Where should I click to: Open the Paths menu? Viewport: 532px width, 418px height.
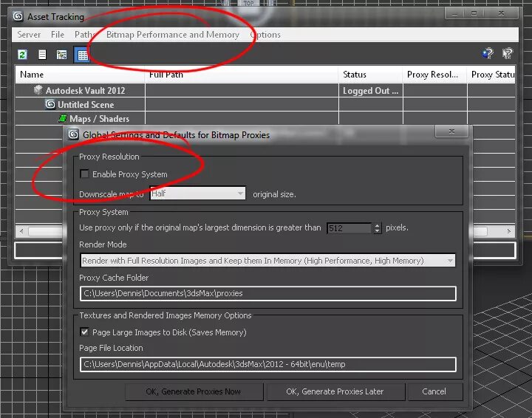pos(85,35)
